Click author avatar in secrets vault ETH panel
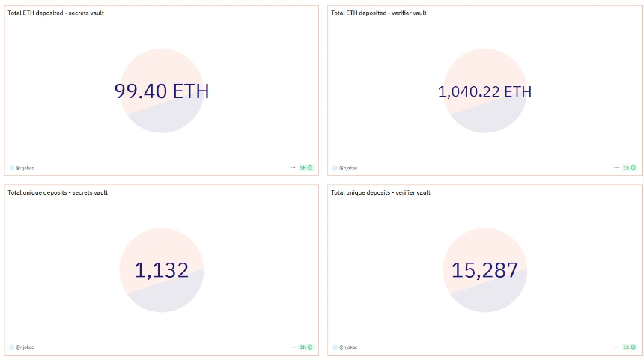The height and width of the screenshot is (360, 644). click(11, 168)
